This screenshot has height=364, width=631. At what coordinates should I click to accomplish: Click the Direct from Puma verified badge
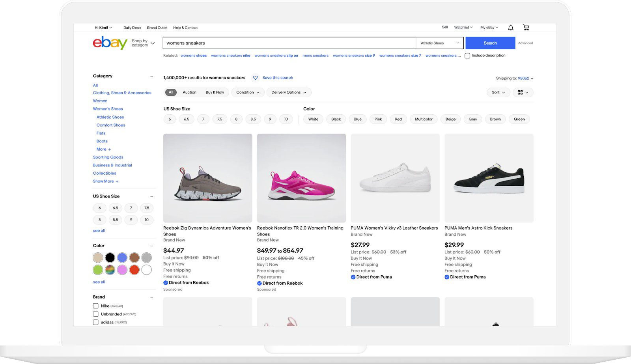pyautogui.click(x=353, y=277)
